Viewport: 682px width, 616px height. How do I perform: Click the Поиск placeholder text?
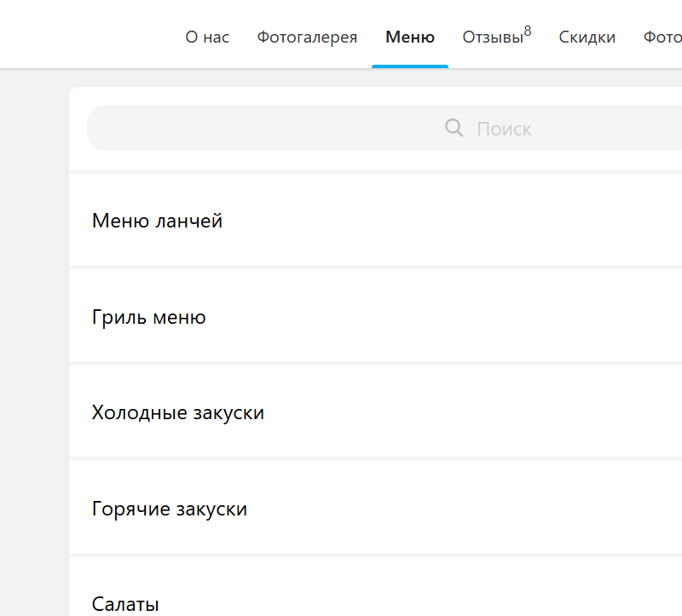504,130
